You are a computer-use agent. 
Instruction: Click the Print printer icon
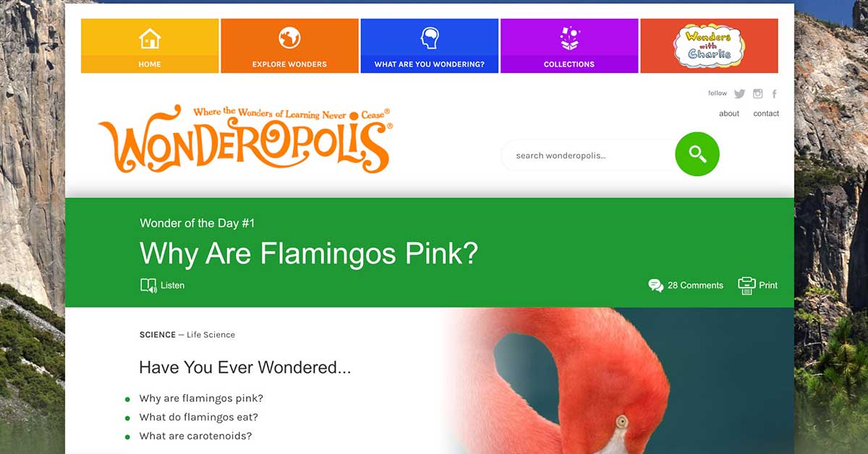[746, 286]
